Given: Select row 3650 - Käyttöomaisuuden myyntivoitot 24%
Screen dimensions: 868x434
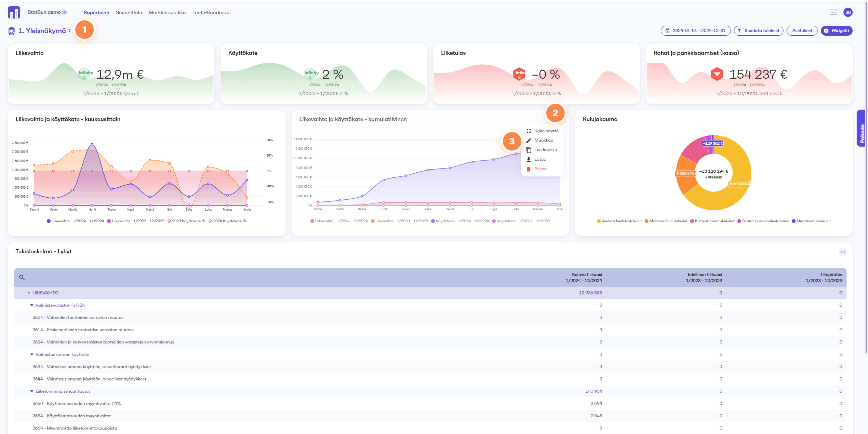Looking at the screenshot, I should (x=430, y=404).
